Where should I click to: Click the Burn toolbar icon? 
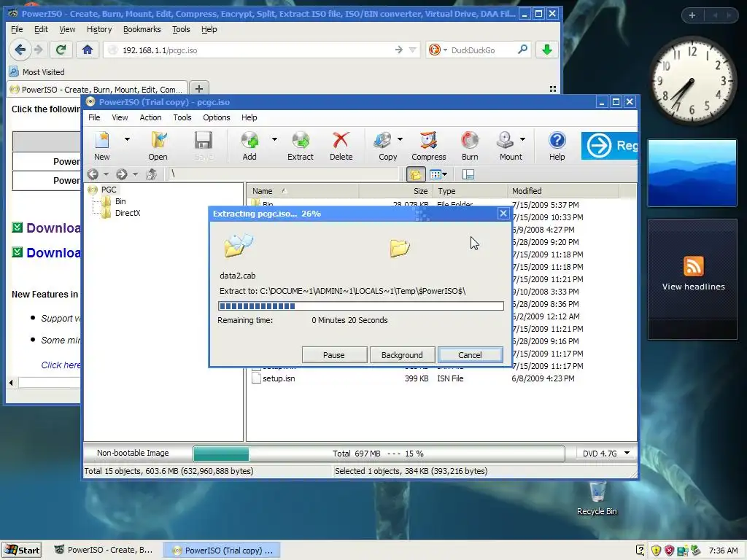click(x=470, y=146)
